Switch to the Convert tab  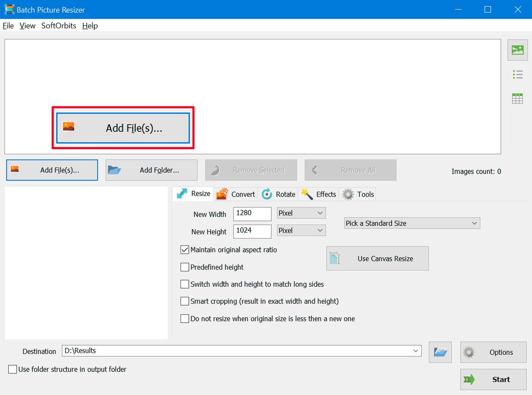235,194
